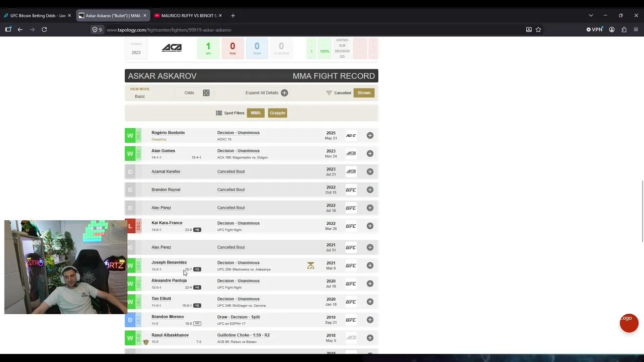Image resolution: width=644 pixels, height=362 pixels.
Task: Click the UFC logo in Kai Kara-France row
Action: (351, 226)
